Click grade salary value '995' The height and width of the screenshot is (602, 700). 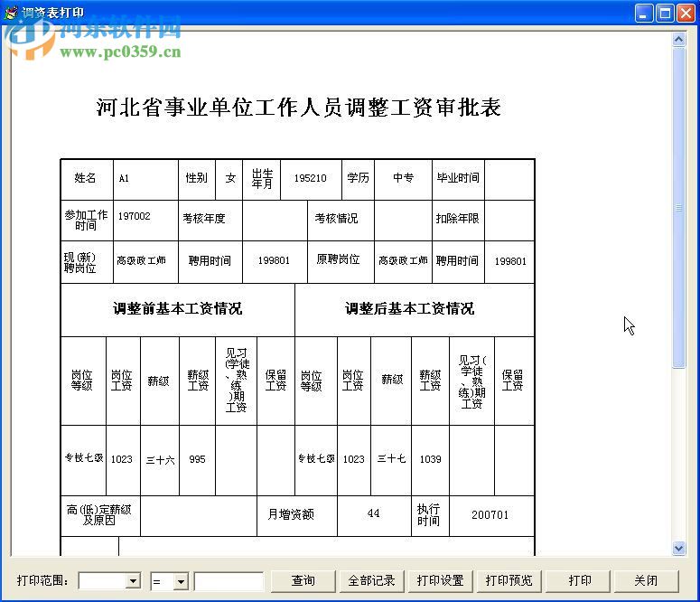[197, 459]
